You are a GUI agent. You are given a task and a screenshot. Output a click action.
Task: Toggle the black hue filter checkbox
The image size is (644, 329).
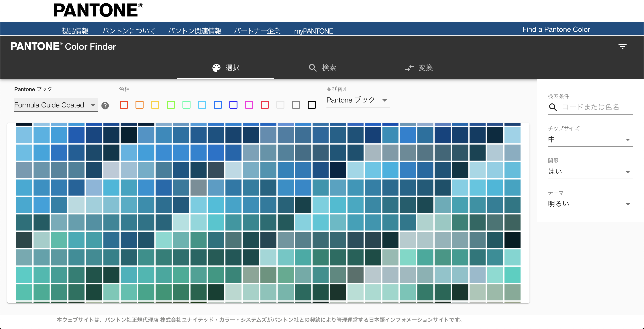click(x=312, y=105)
